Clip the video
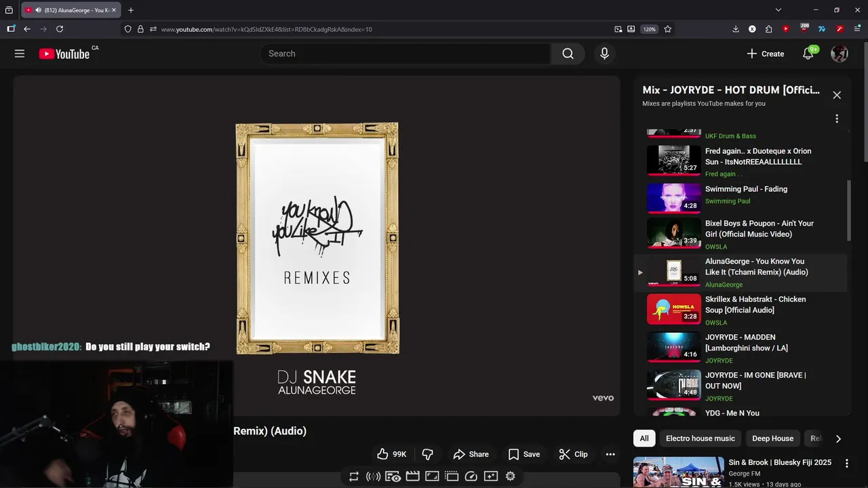 [573, 454]
